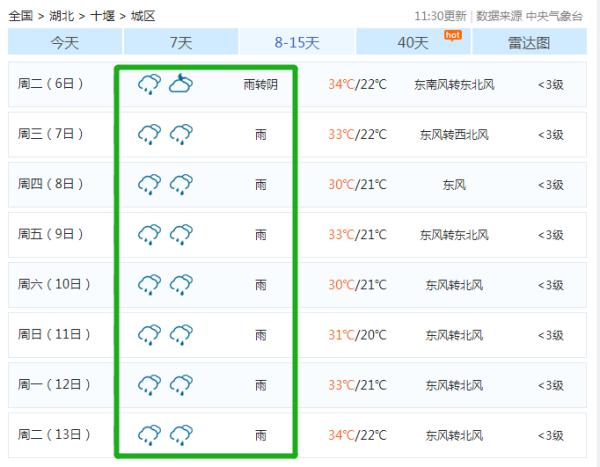Switch to the 雷达图 tab

529,42
